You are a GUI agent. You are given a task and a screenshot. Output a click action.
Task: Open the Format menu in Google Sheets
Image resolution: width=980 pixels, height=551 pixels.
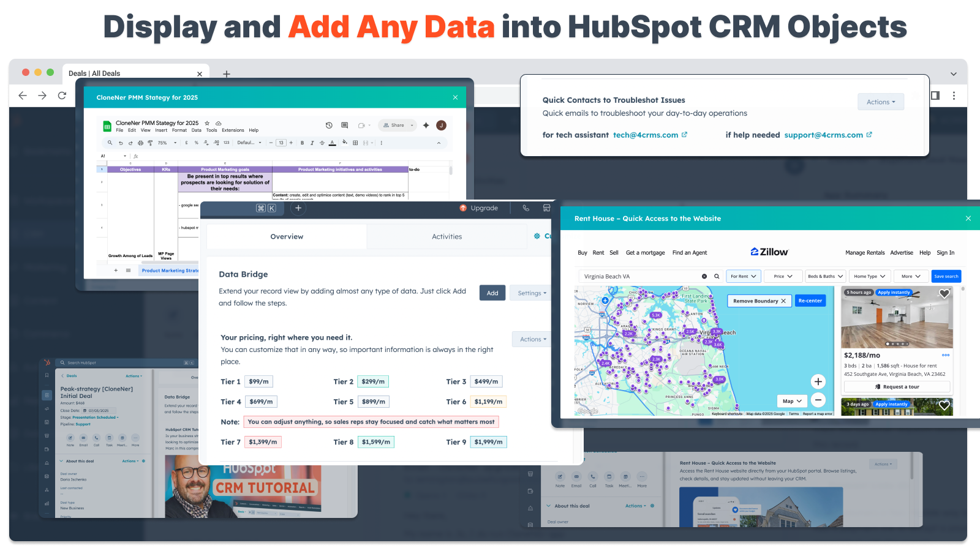[x=179, y=130]
